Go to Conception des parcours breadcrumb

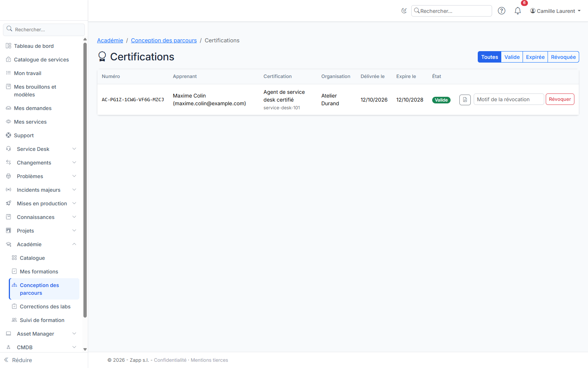pos(164,40)
